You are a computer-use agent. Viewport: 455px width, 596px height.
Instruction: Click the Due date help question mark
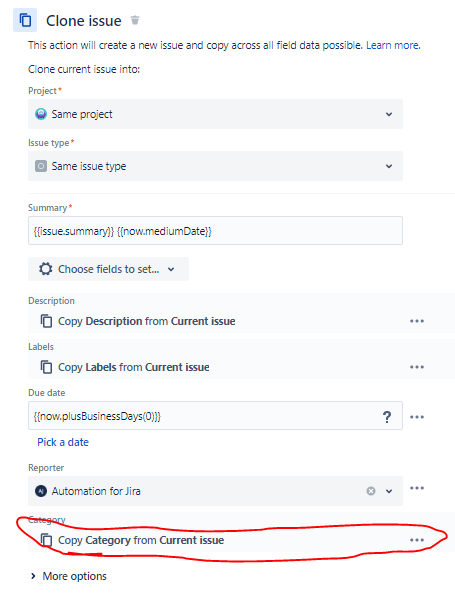tap(387, 417)
